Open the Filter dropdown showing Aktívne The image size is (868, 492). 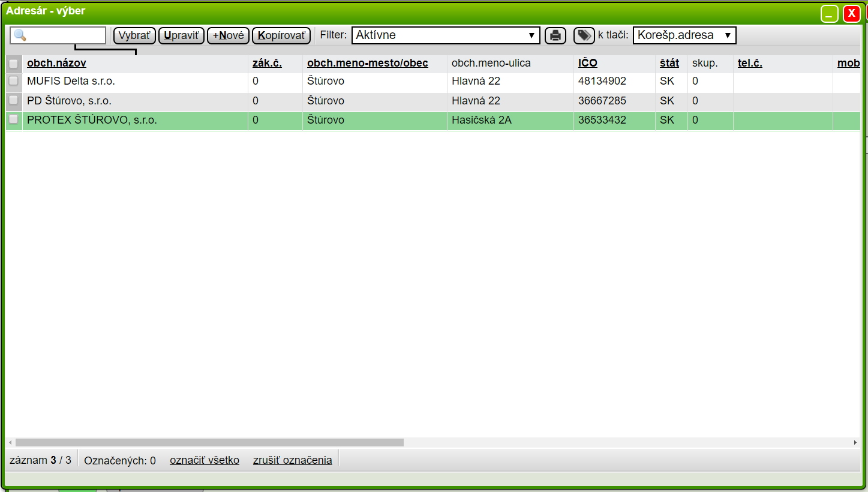(x=446, y=35)
